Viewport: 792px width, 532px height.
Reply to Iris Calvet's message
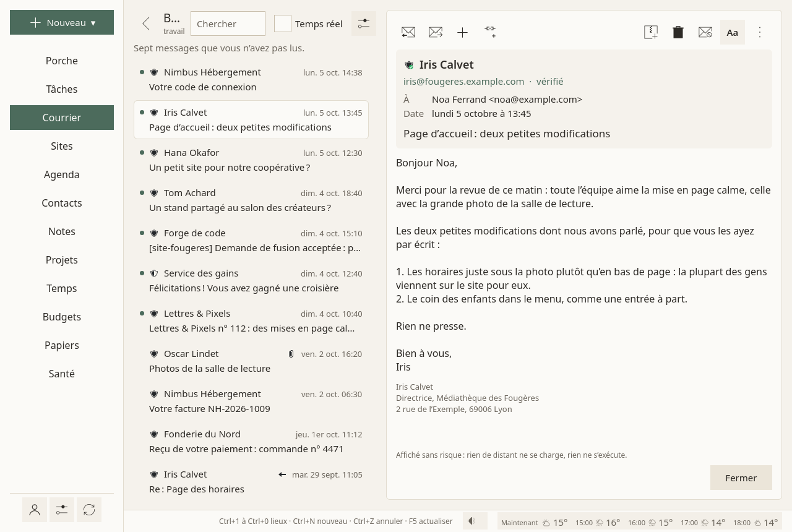[408, 32]
